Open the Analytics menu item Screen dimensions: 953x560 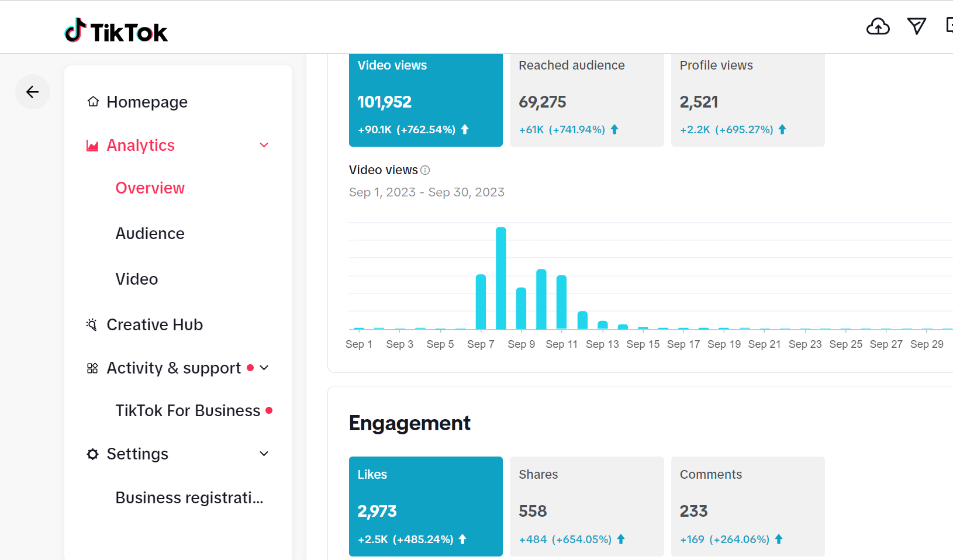[140, 145]
